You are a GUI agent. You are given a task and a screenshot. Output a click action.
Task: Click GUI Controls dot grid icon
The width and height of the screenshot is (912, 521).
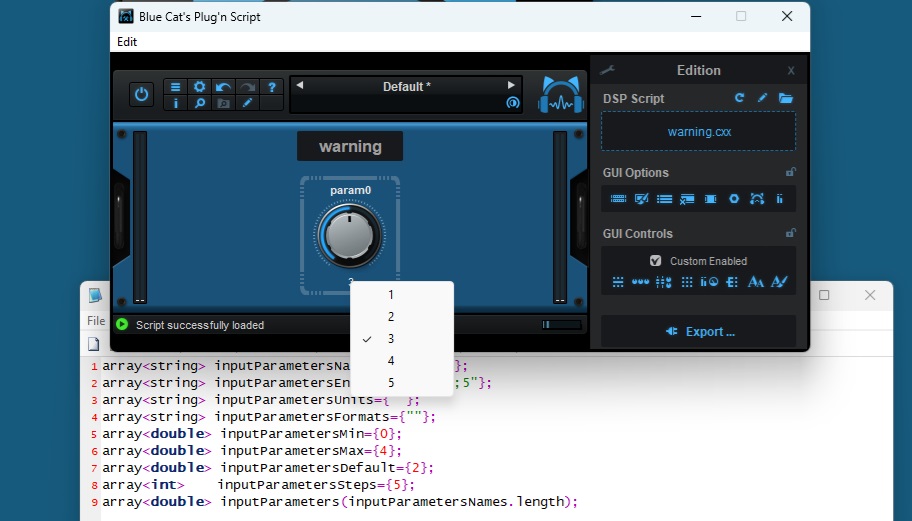(x=687, y=282)
